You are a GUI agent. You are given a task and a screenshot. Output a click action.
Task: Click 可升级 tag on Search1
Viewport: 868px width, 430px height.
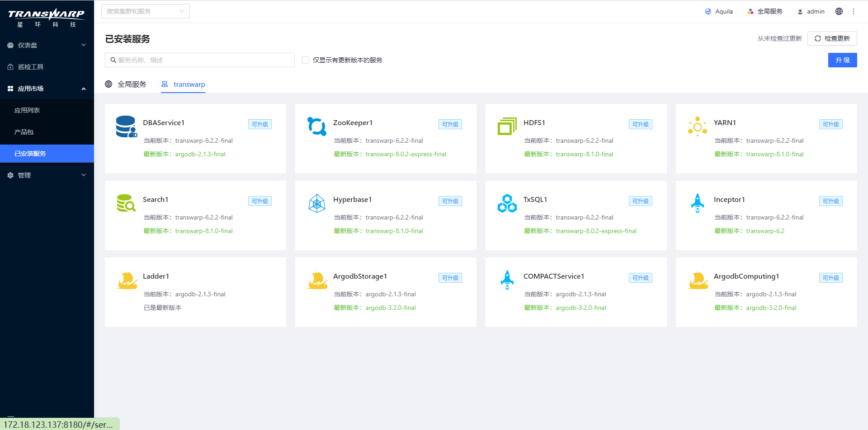[260, 201]
